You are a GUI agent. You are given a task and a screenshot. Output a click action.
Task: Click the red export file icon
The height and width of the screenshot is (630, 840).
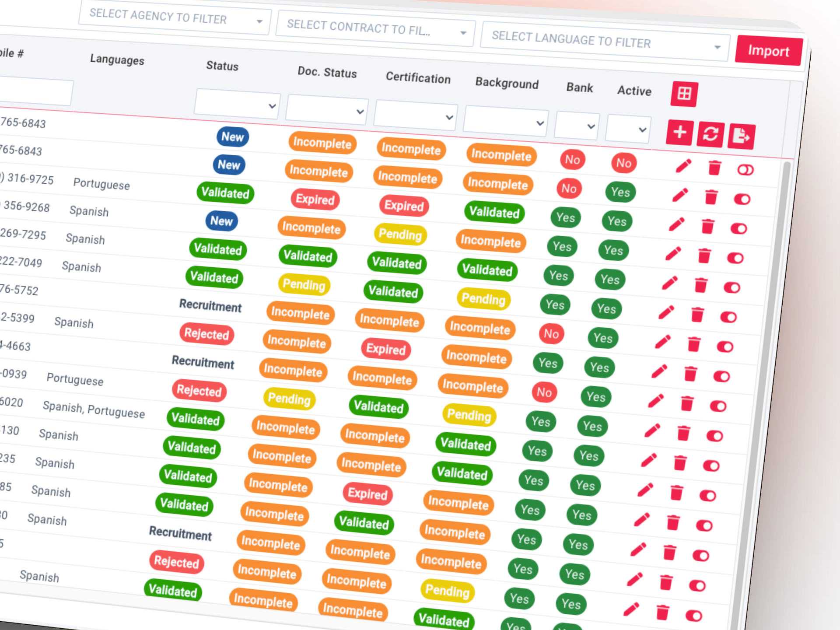pos(741,136)
